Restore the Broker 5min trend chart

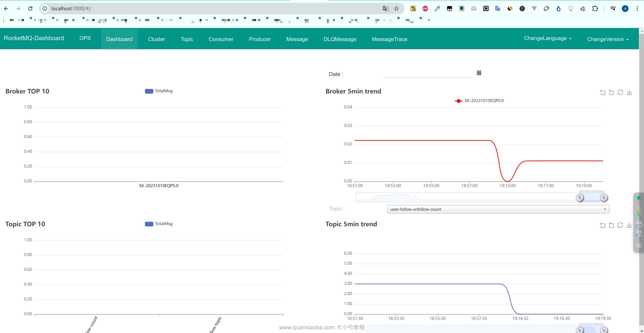pos(620,92)
